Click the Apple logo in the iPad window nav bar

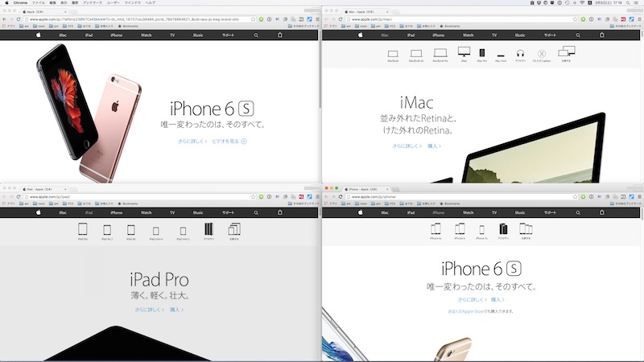coord(38,212)
